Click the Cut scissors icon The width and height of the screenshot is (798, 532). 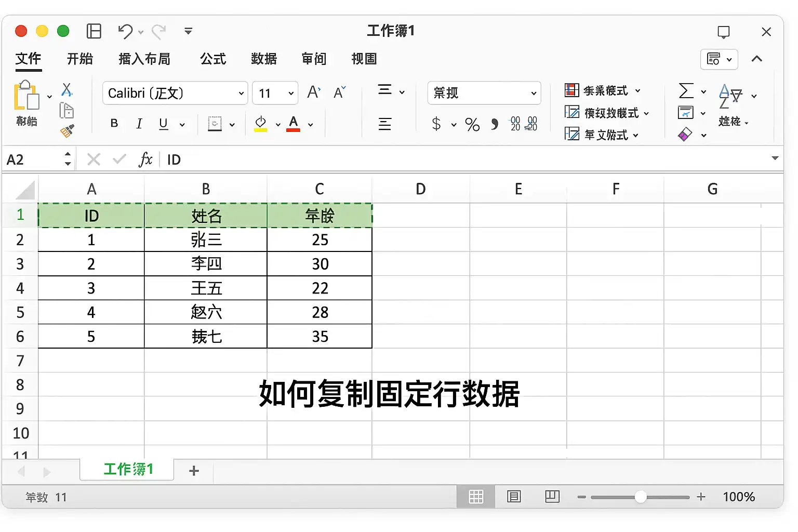[67, 90]
